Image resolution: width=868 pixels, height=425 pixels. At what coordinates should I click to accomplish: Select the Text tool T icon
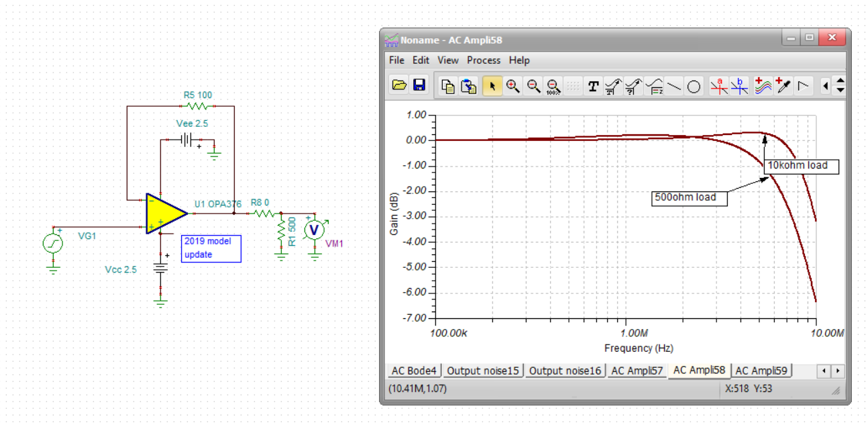pyautogui.click(x=593, y=86)
